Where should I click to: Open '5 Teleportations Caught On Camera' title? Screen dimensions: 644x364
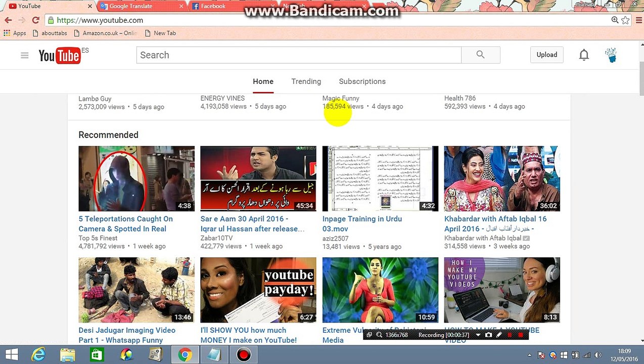(x=125, y=223)
